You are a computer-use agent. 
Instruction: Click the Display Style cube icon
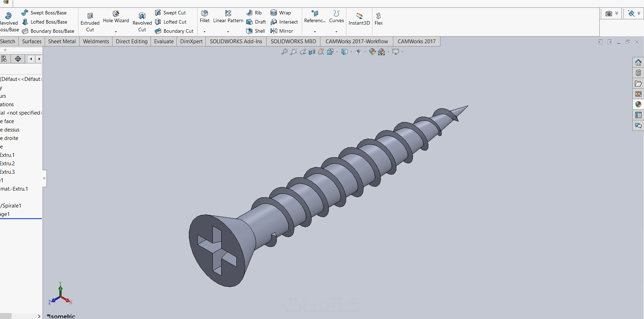345,52
